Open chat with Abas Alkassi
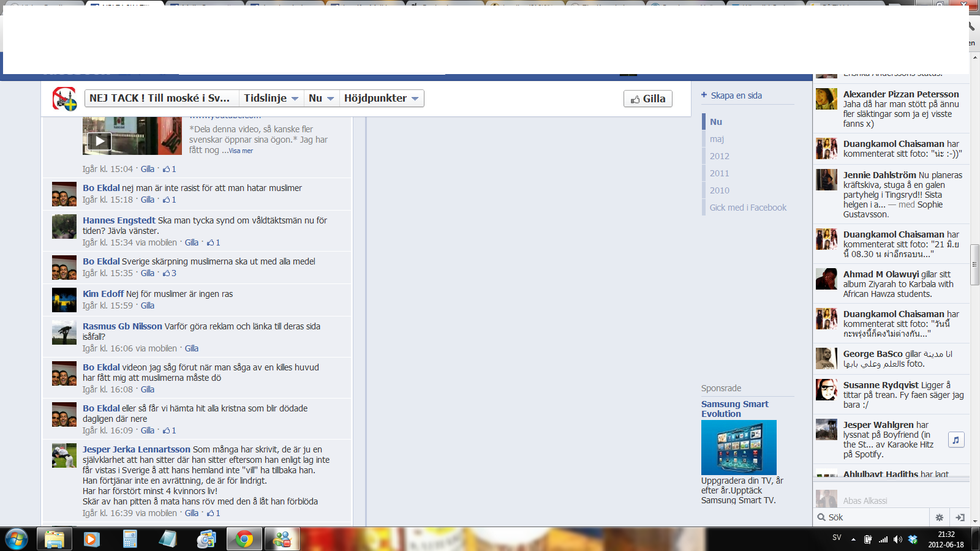The height and width of the screenshot is (551, 980). [891, 500]
